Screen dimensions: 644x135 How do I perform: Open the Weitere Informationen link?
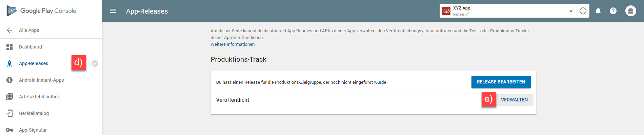tap(233, 44)
